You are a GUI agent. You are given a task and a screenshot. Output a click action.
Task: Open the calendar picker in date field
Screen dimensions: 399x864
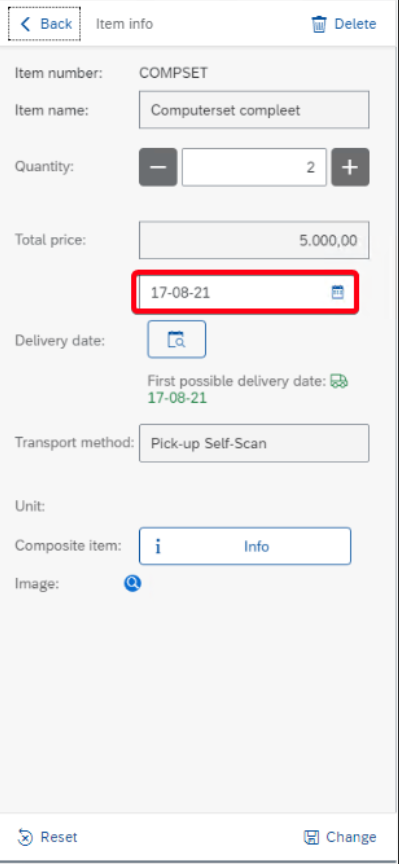click(x=337, y=292)
